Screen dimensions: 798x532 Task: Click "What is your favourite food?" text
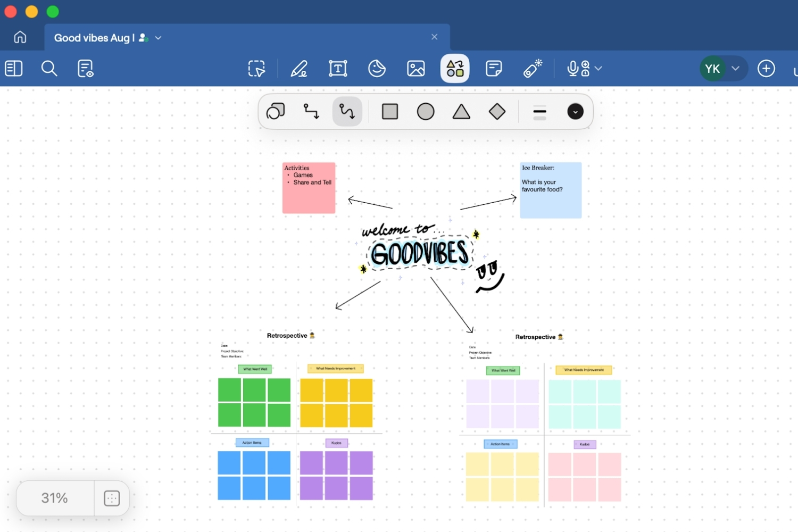point(542,186)
